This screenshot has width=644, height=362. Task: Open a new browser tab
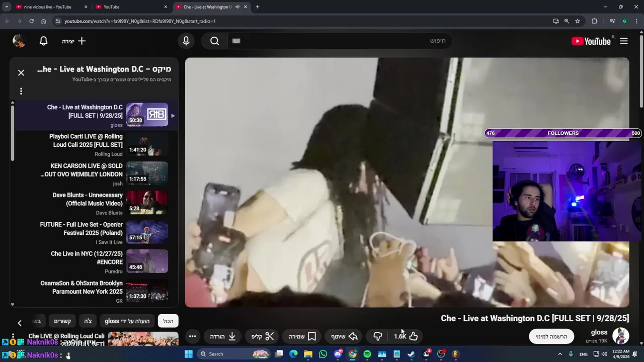click(x=258, y=7)
